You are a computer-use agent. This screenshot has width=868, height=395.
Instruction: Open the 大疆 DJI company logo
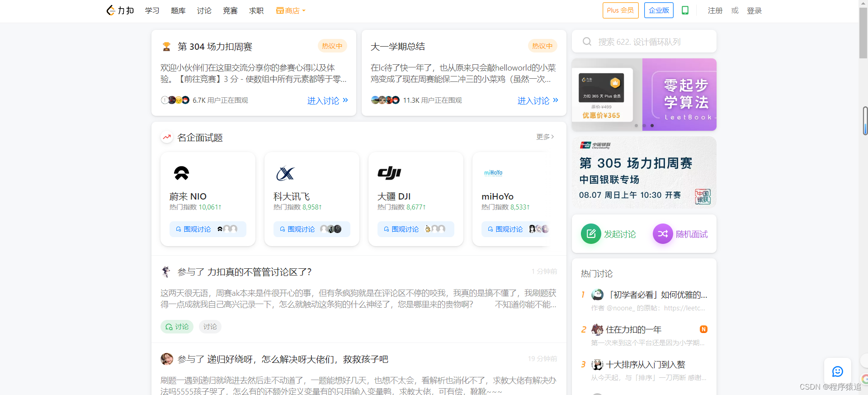[x=389, y=173]
